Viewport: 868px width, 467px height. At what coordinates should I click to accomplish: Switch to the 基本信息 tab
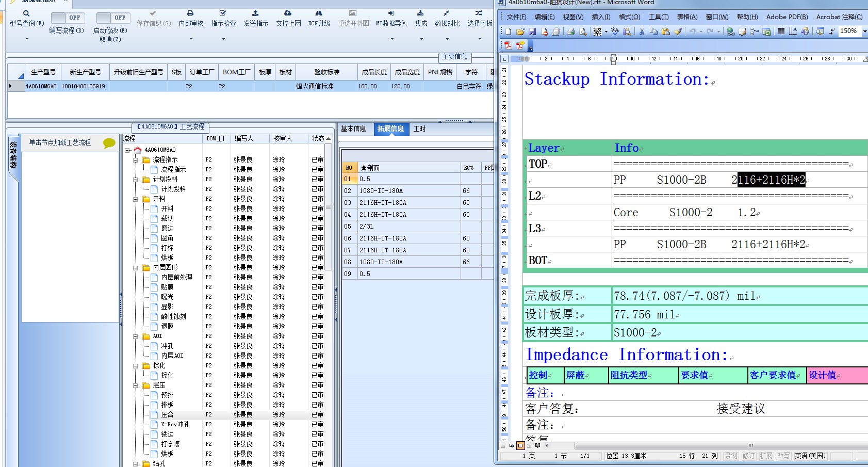pyautogui.click(x=354, y=129)
